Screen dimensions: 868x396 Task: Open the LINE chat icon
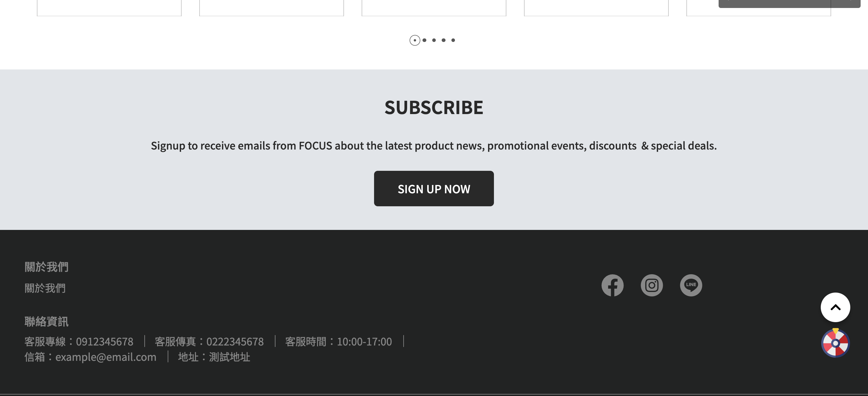click(691, 285)
